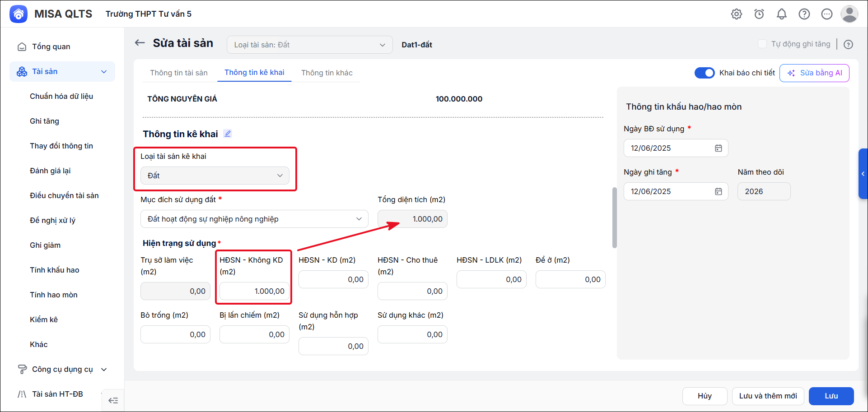
Task: Open the chat bubble more icon
Action: coord(827,14)
